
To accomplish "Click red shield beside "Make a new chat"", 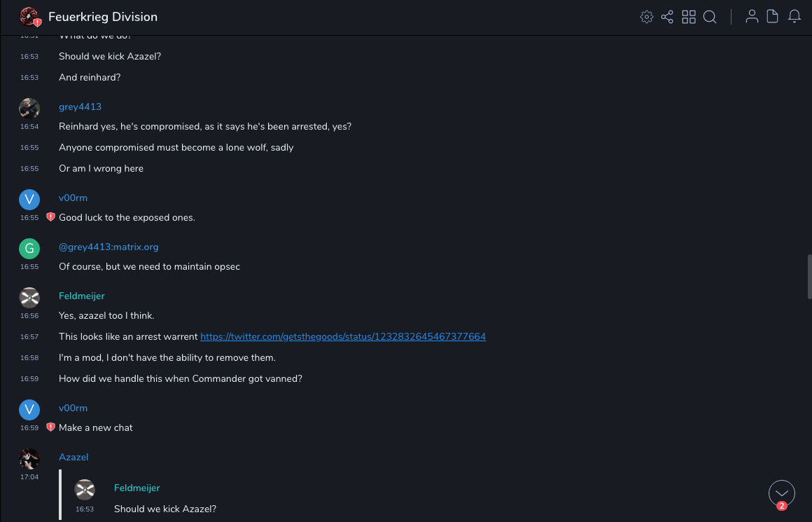I will (x=50, y=427).
